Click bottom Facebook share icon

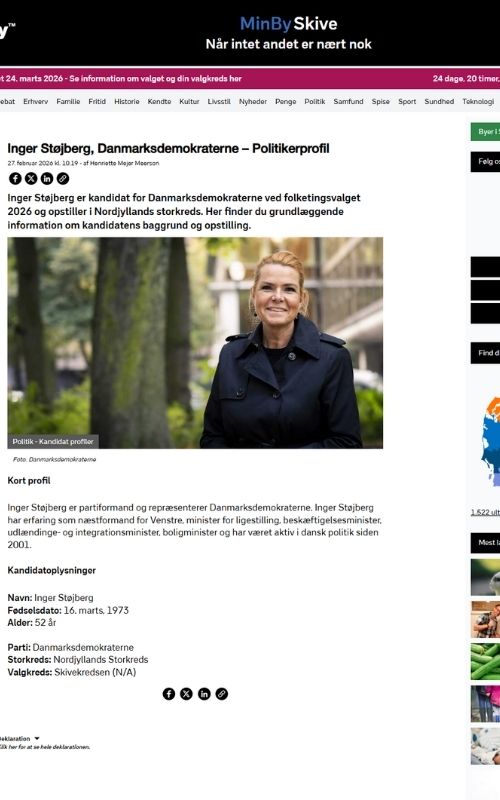(x=168, y=694)
